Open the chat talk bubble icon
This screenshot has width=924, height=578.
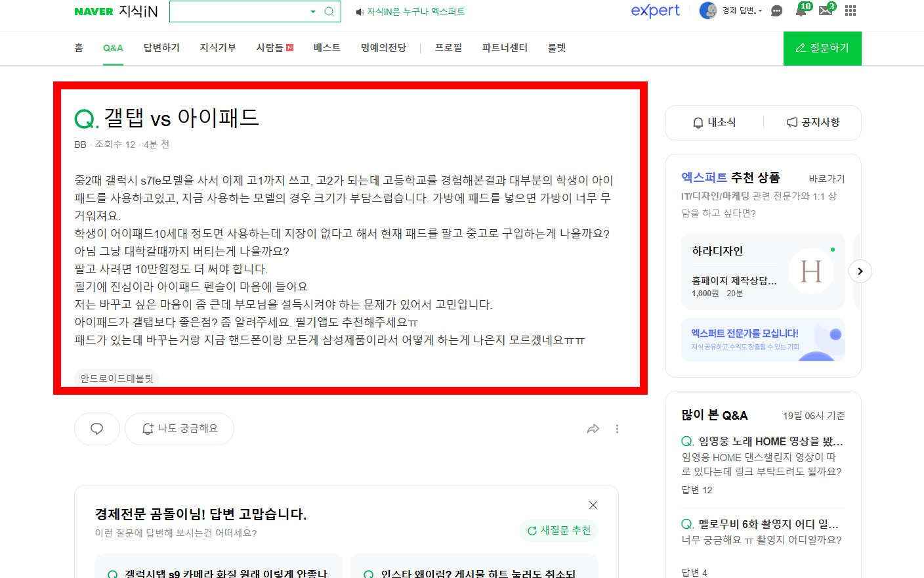pyautogui.click(x=776, y=11)
